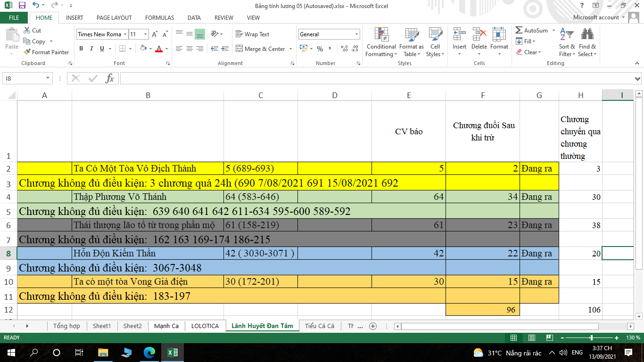Click the Format Painter brush icon
Screen dimensions: 644x362
[27, 52]
